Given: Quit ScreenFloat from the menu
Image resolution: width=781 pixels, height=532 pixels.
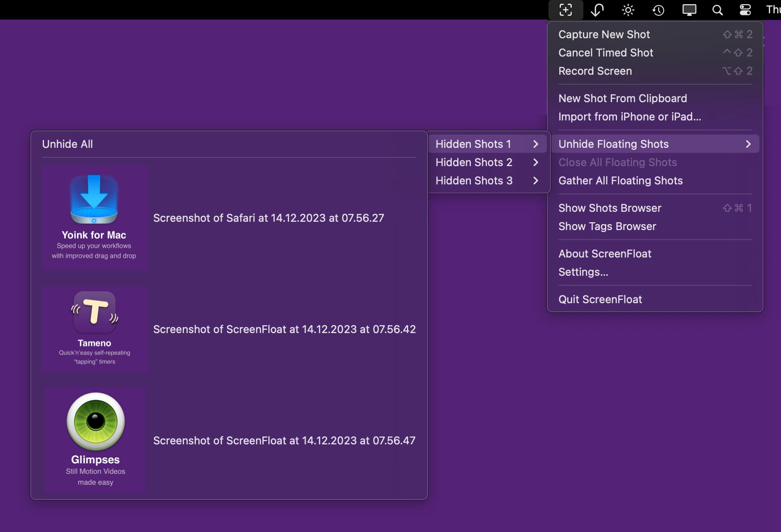Looking at the screenshot, I should pos(600,299).
